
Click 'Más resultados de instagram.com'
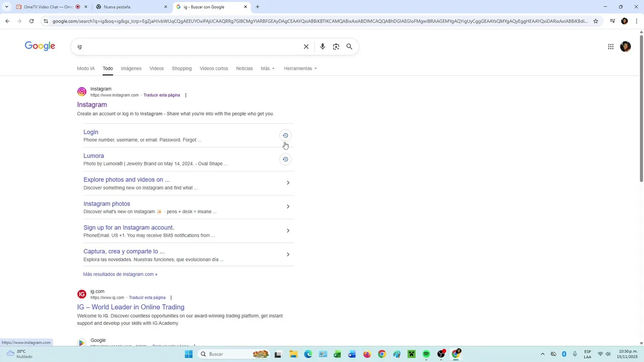120,275
